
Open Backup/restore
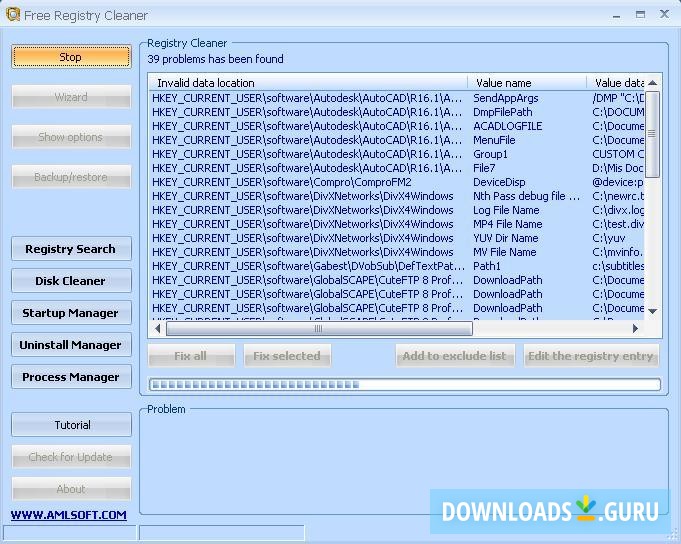point(71,177)
